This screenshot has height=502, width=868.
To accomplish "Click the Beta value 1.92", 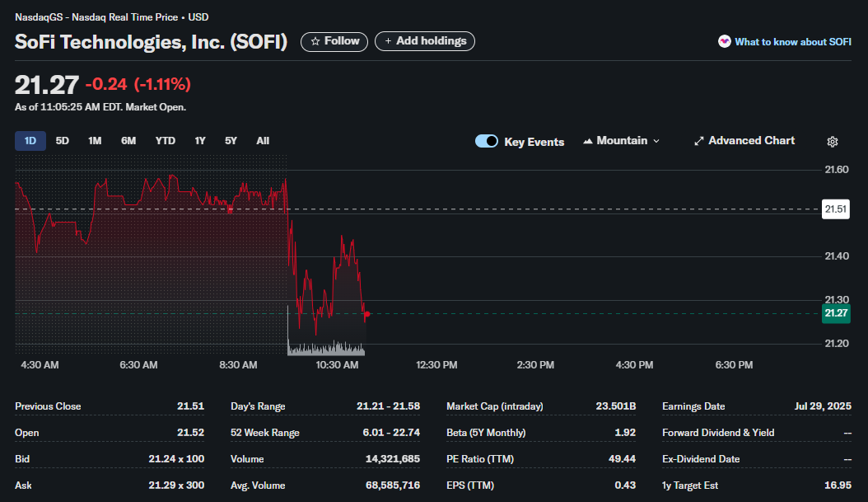I will point(625,433).
